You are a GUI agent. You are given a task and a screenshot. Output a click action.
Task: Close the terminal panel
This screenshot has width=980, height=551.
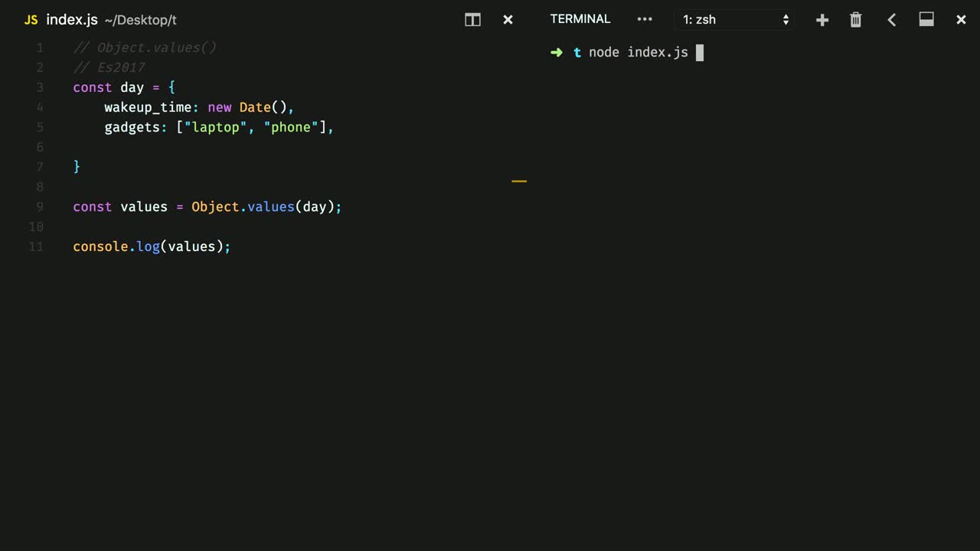[961, 20]
